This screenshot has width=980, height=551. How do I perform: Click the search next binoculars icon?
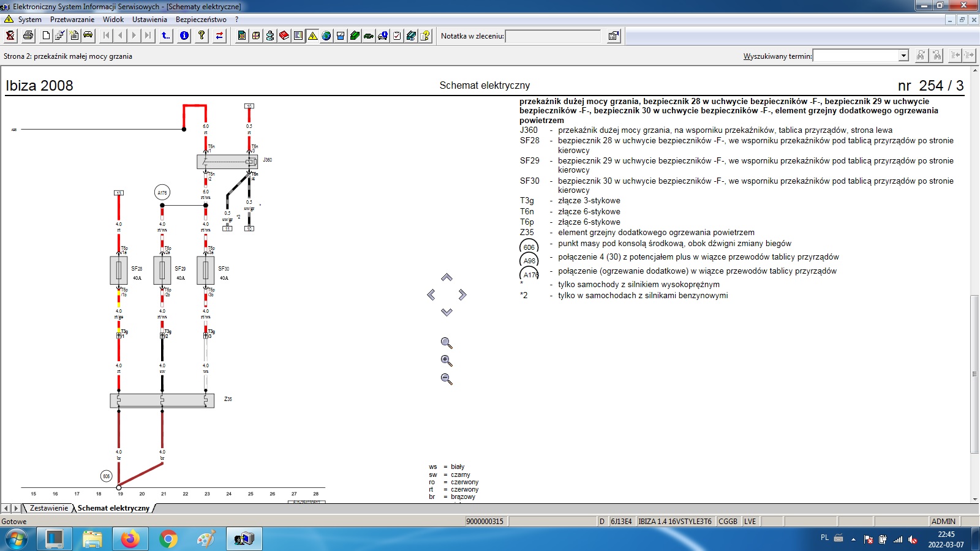coord(921,56)
